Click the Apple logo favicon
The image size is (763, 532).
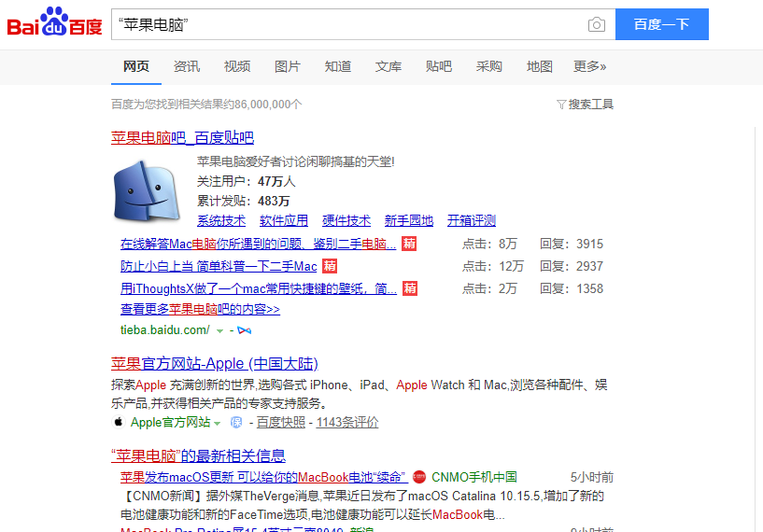coord(119,422)
